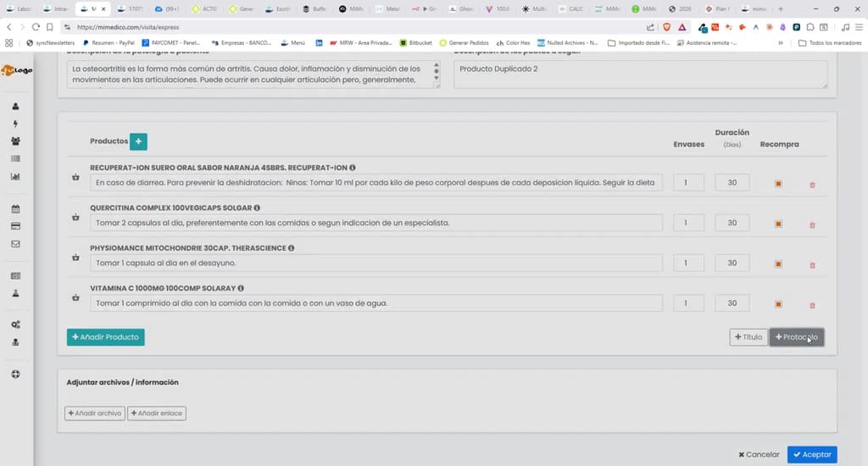Click the browser address bar URL
868x466 pixels.
pyautogui.click(x=128, y=26)
